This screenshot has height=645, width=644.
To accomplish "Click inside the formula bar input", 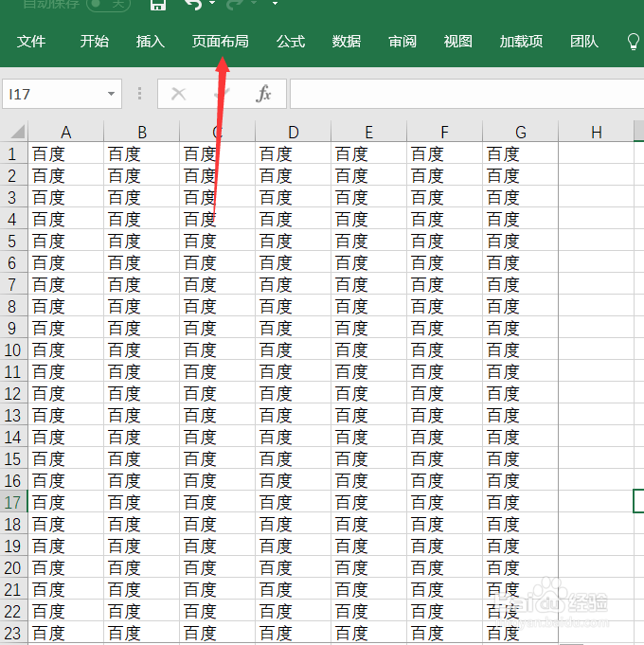I will [467, 94].
